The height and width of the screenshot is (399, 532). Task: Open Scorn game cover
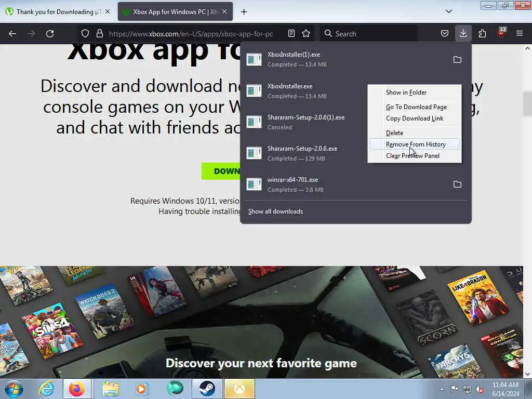click(x=428, y=318)
